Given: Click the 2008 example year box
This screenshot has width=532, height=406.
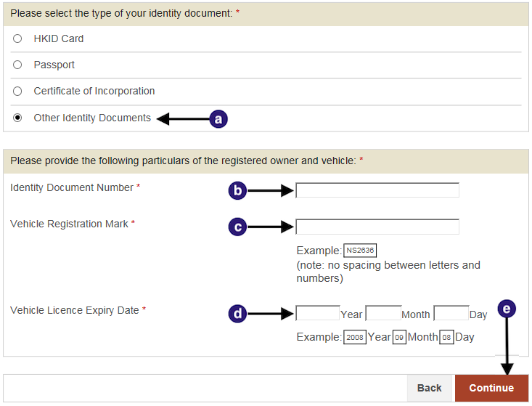Looking at the screenshot, I should (355, 337).
